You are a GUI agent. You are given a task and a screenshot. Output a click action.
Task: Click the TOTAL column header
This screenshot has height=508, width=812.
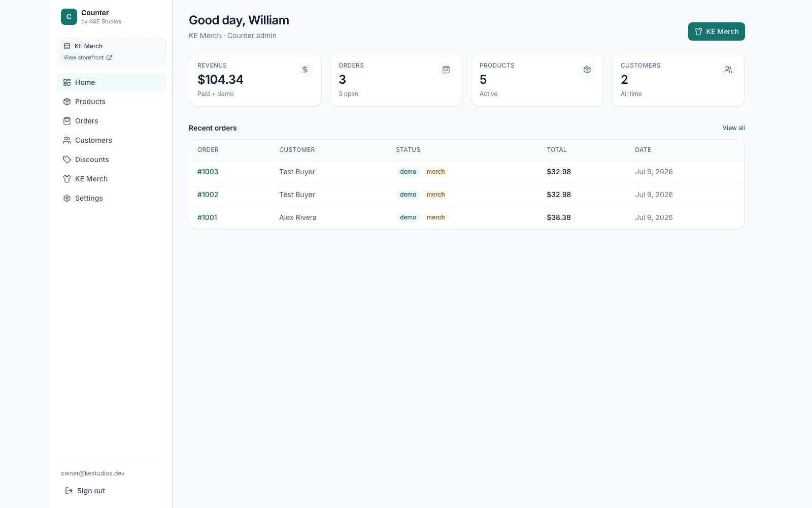[x=557, y=150]
